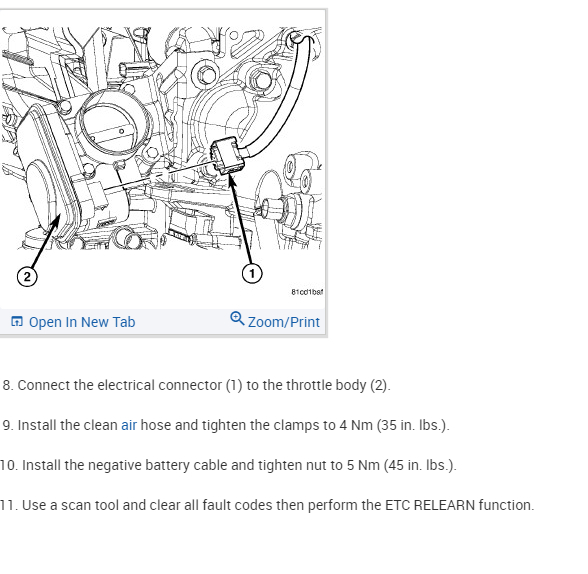
Task: Follow the blue "air" hyperlink in step 9
Action: [x=129, y=425]
